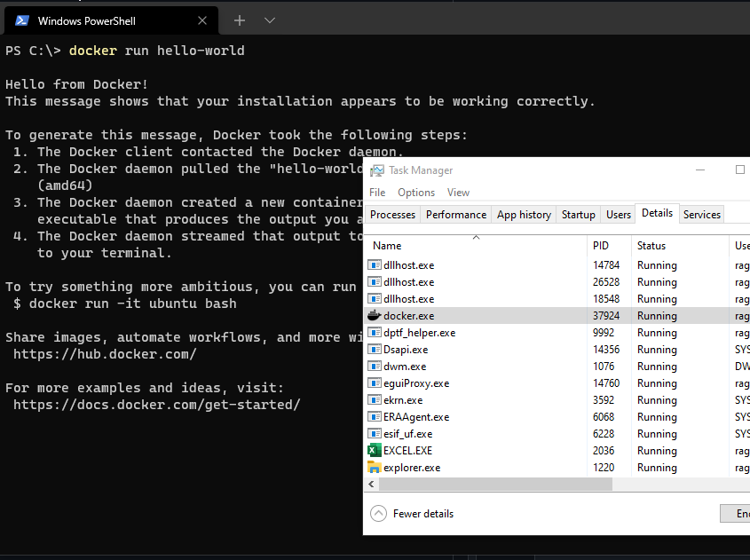Viewport: 750px width, 560px height.
Task: Click the Fewer details text link
Action: (x=423, y=514)
